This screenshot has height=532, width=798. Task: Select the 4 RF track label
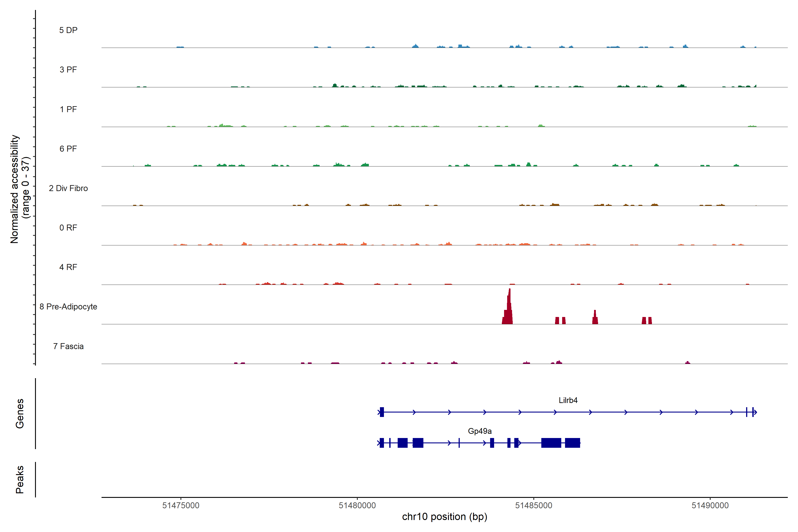pos(68,267)
